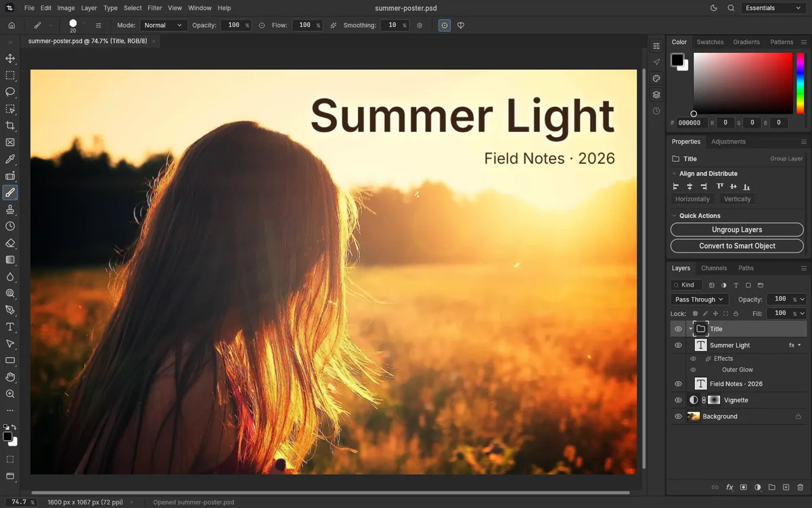812x508 pixels.
Task: Select the Rectangular Marquee tool
Action: 10,76
